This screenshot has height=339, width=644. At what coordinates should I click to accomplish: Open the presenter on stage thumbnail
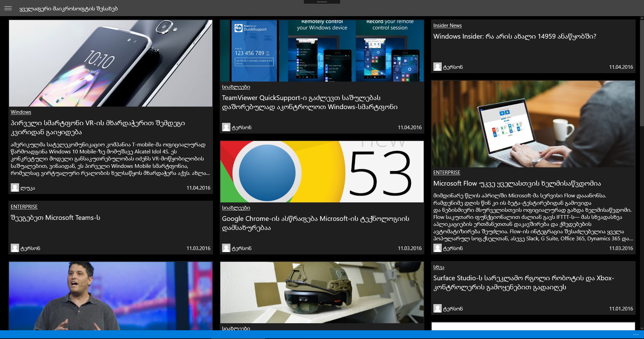tap(111, 296)
